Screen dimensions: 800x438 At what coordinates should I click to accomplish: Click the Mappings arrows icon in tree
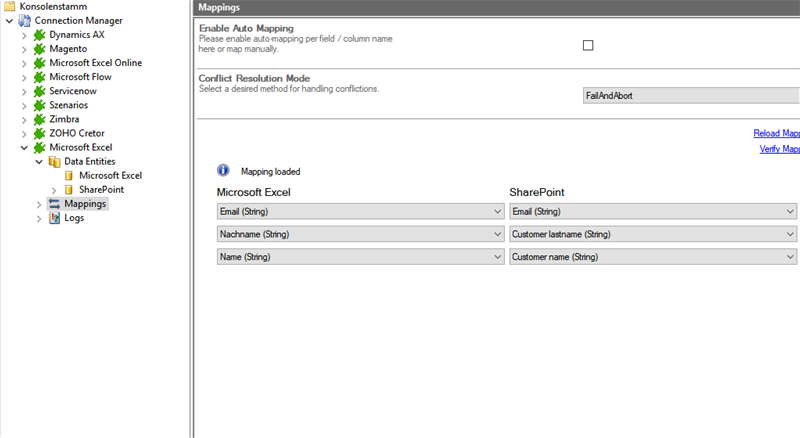(x=54, y=204)
